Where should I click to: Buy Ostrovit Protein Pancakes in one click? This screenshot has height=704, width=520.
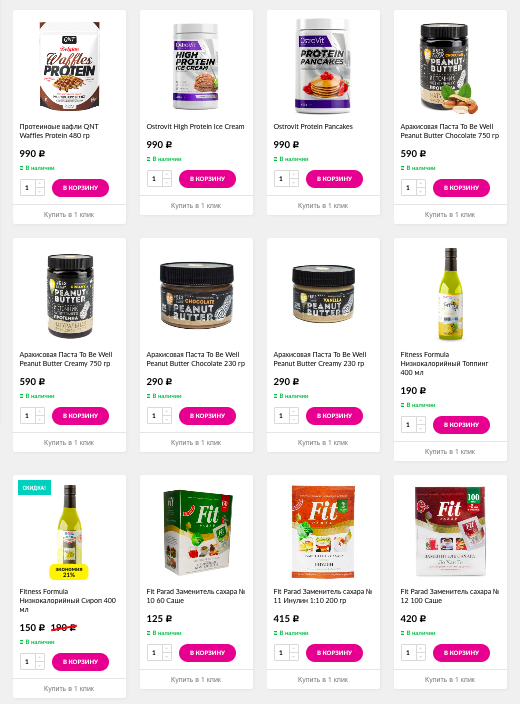pos(323,206)
